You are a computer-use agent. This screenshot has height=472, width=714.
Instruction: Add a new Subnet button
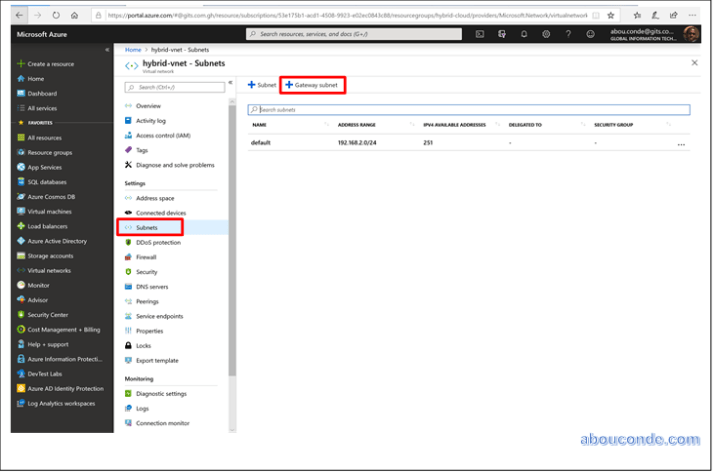(262, 85)
